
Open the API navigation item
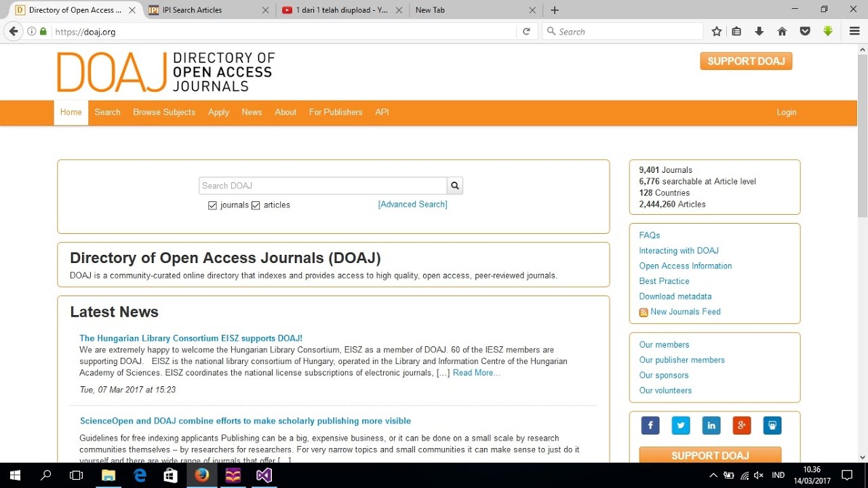pyautogui.click(x=382, y=113)
